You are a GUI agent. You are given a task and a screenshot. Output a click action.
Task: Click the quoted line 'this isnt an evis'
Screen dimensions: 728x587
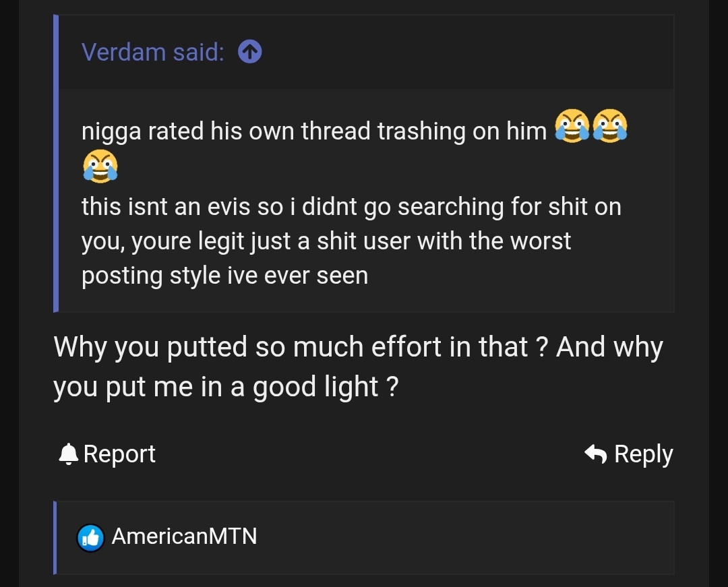pyautogui.click(x=351, y=206)
